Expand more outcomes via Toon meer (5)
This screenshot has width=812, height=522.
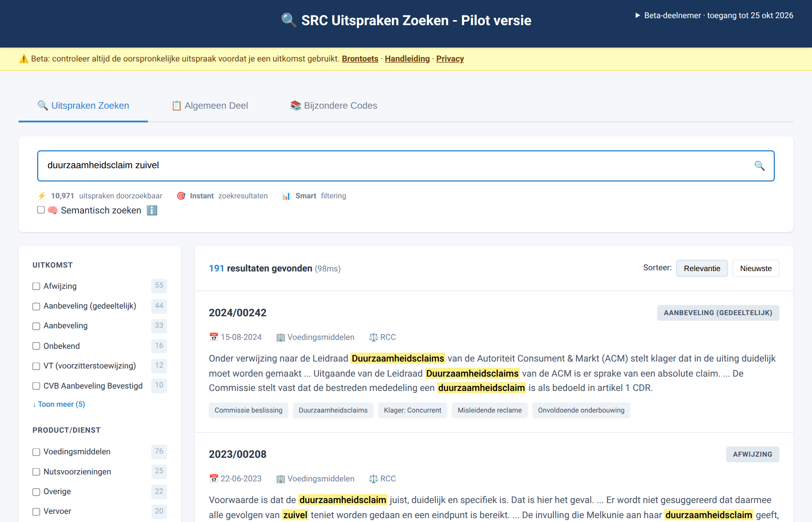click(x=59, y=404)
